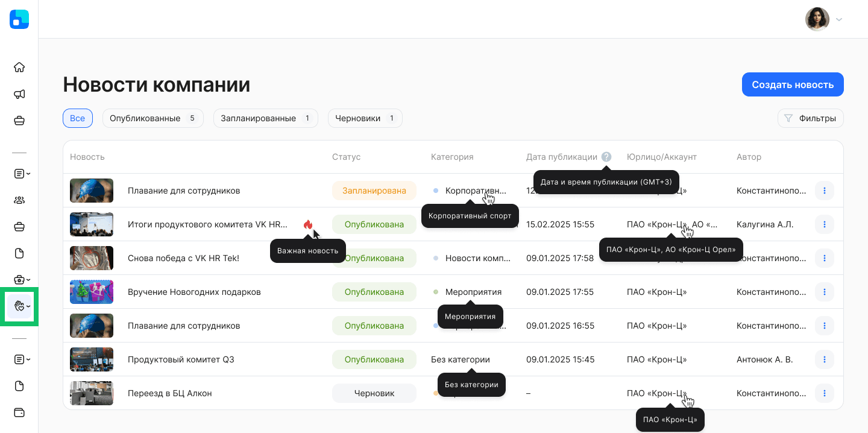Viewport: 868px width, 433px height.
Task: Open the Черновики tab
Action: click(365, 118)
